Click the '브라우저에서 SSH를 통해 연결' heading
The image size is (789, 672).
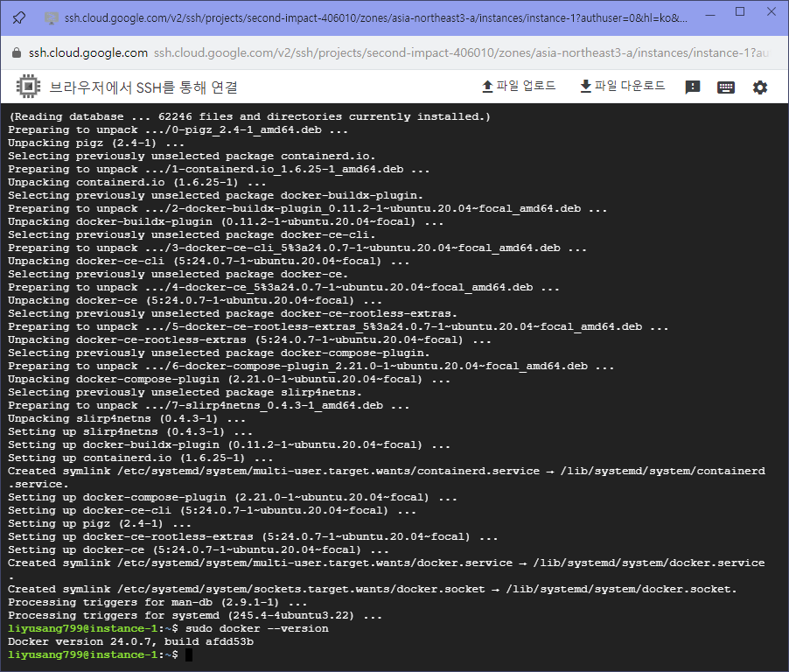coord(143,87)
